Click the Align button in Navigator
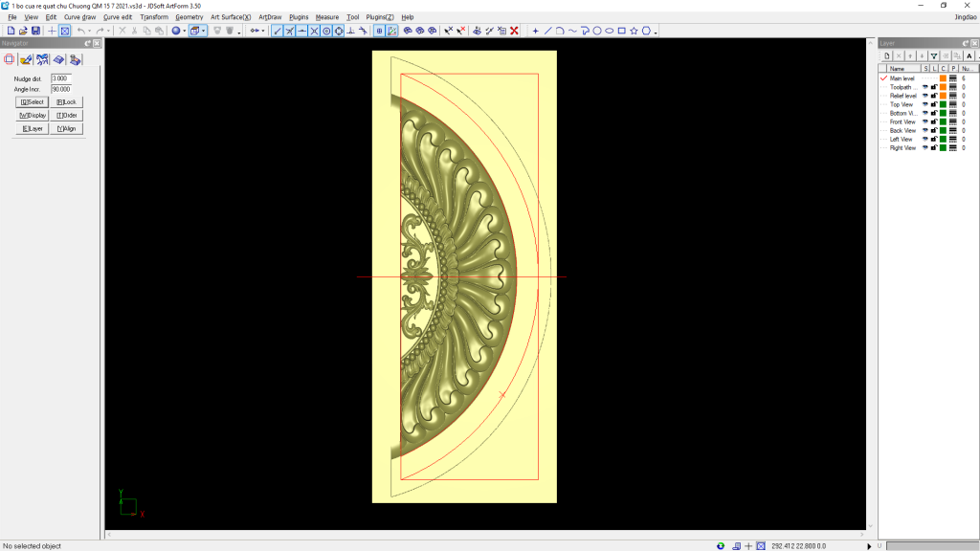Viewport: 980px width, 551px height. (66, 129)
